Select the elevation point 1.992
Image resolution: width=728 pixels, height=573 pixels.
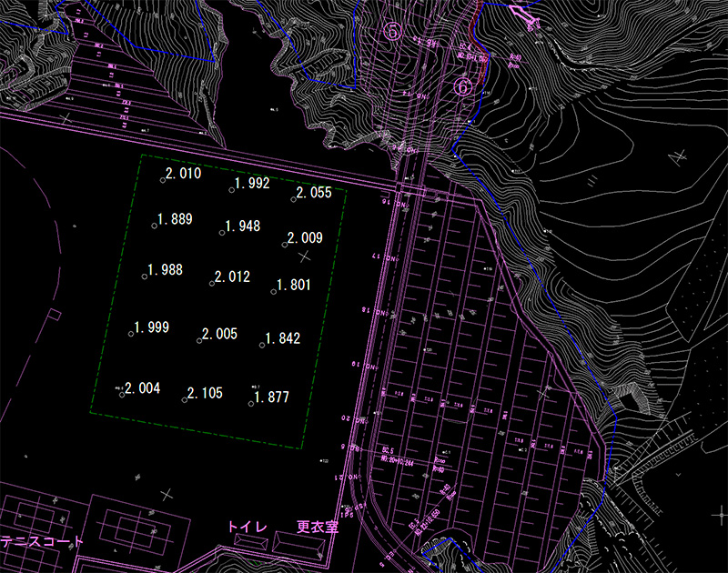[251, 184]
